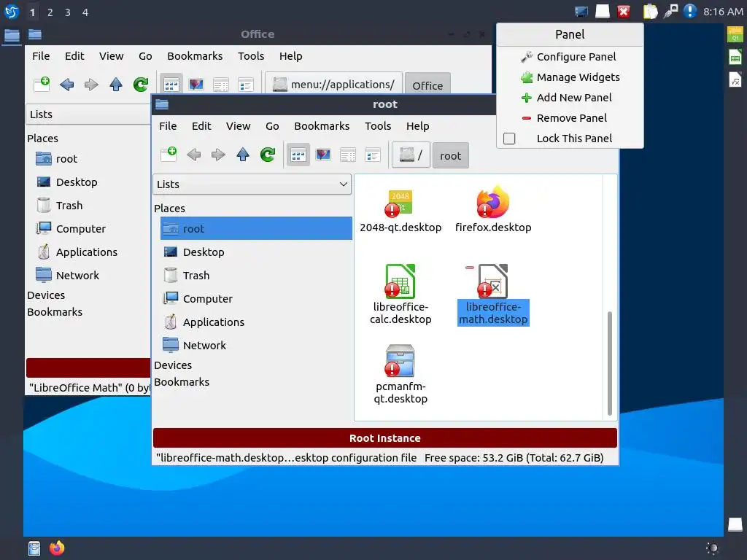Switch root window to thumbnail view

pos(323,155)
